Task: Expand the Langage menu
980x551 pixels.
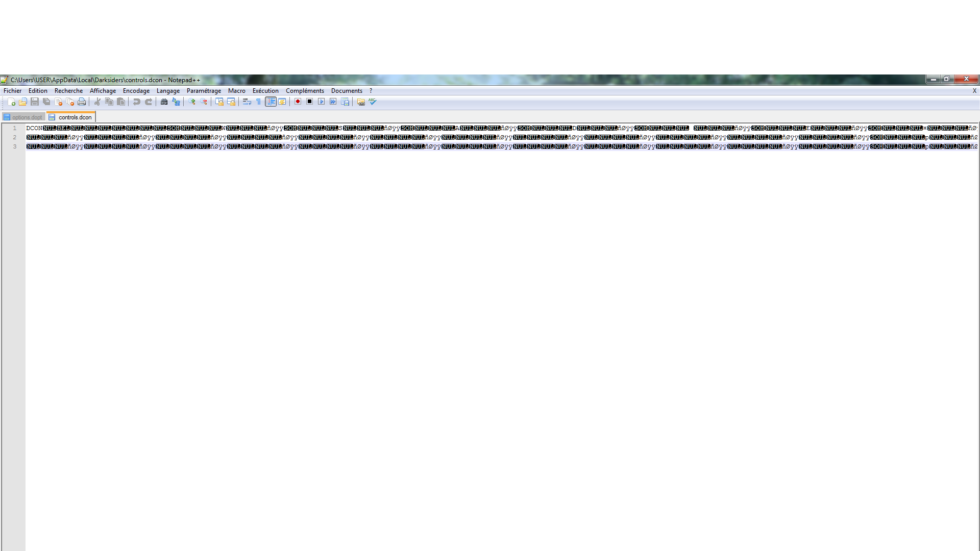Action: click(x=168, y=91)
